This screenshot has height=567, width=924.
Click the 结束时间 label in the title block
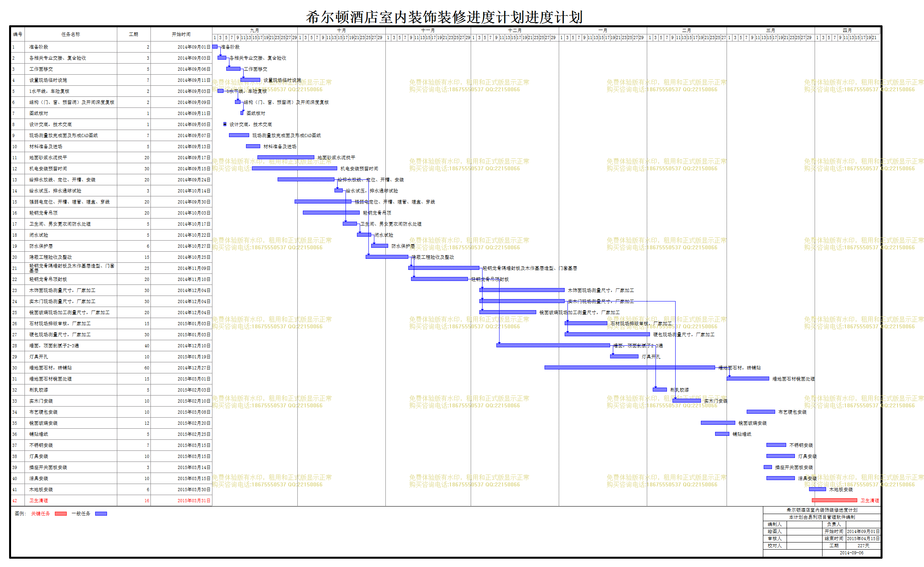[x=834, y=539]
